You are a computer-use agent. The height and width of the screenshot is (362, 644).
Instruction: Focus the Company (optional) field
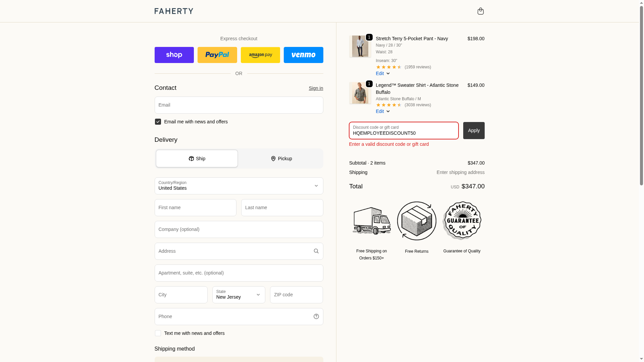click(x=239, y=230)
